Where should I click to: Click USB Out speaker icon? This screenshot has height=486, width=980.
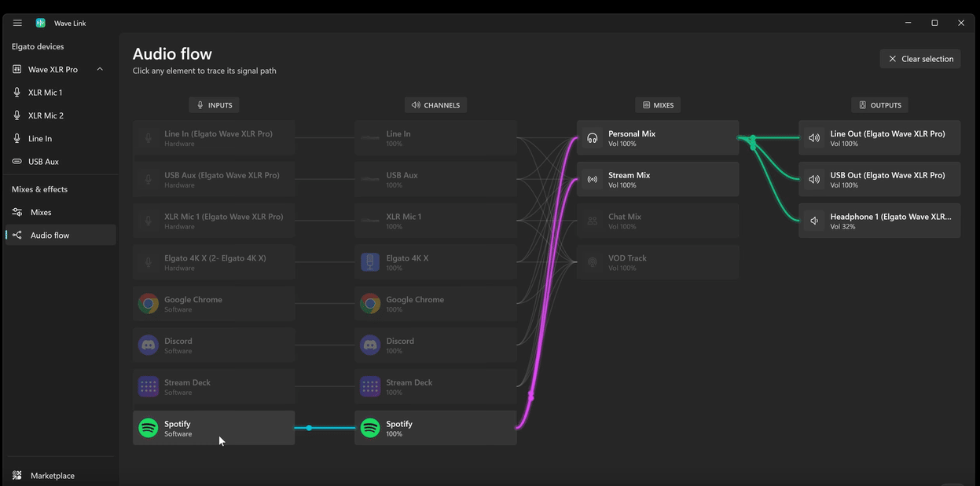click(814, 179)
